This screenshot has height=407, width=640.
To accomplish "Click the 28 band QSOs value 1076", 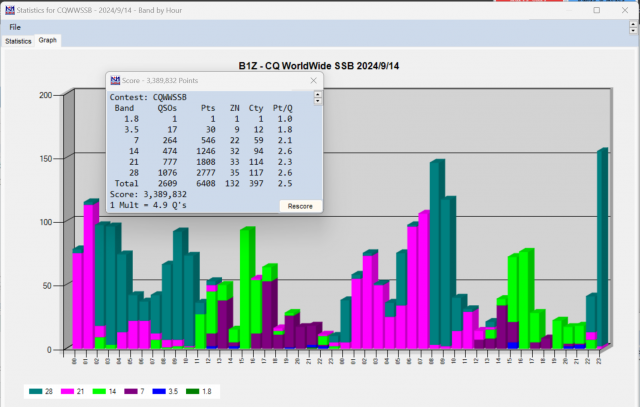I will [167, 173].
